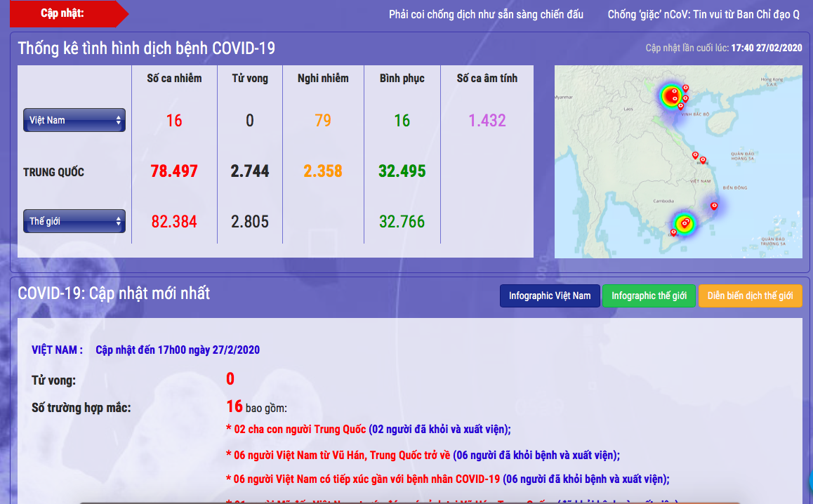The image size is (813, 504).
Task: Open the Infographic Việt Nam page
Action: [550, 296]
